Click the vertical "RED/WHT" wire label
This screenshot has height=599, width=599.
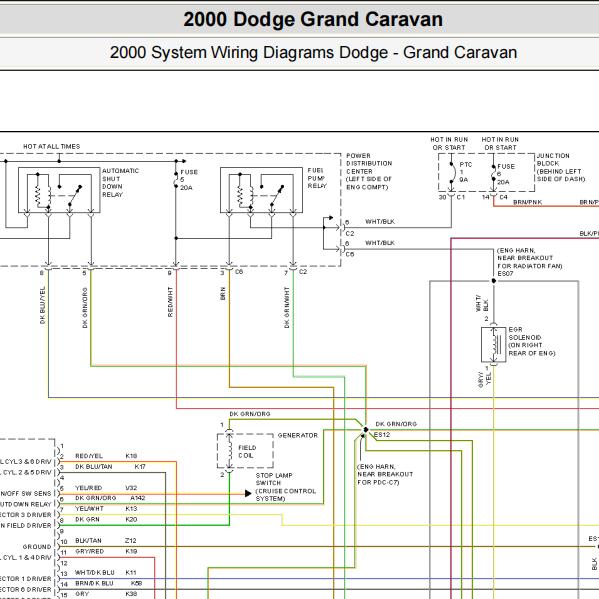tap(170, 302)
